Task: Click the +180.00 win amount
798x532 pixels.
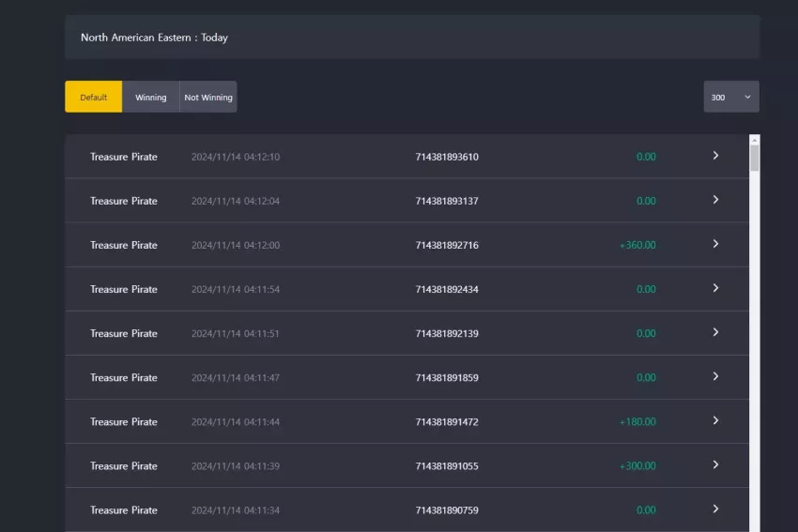Action: (x=637, y=422)
